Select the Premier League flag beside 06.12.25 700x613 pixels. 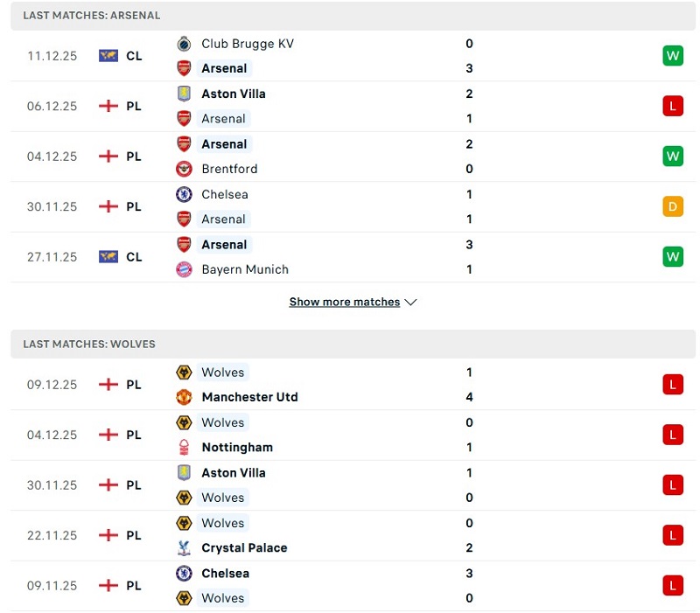point(109,105)
